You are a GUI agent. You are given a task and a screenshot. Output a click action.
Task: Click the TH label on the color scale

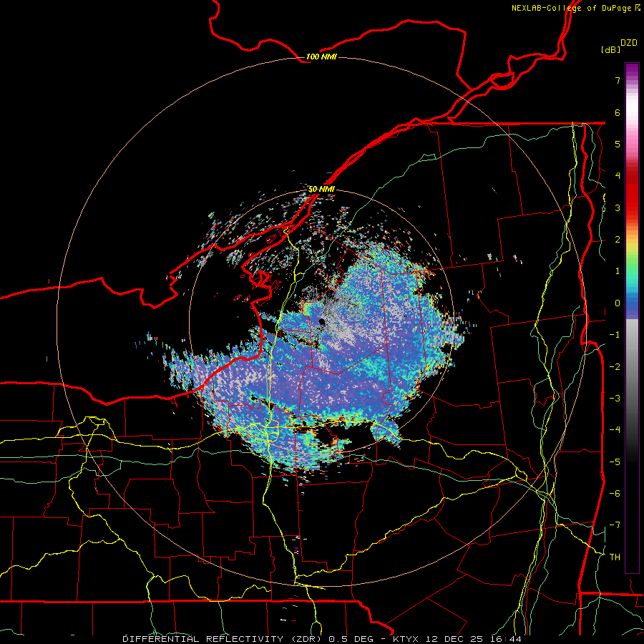[615, 557]
